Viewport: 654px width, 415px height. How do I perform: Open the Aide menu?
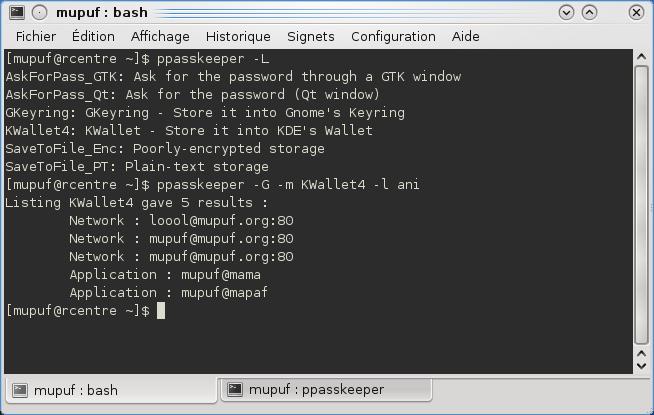pos(465,37)
